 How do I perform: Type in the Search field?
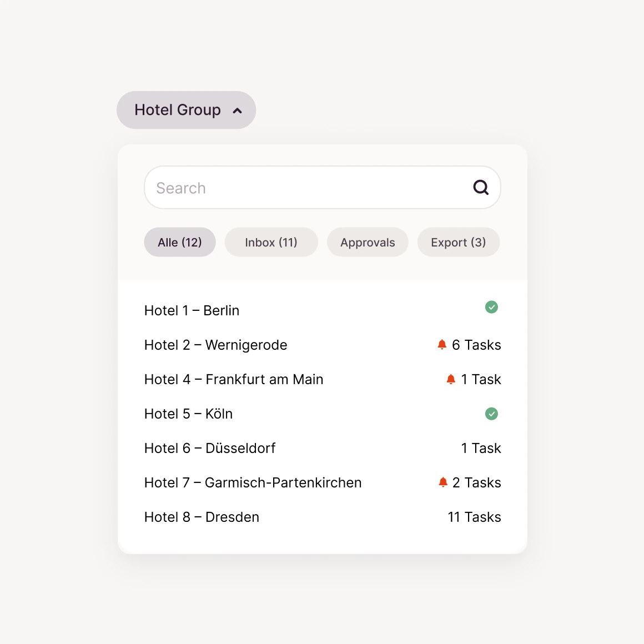pos(305,188)
